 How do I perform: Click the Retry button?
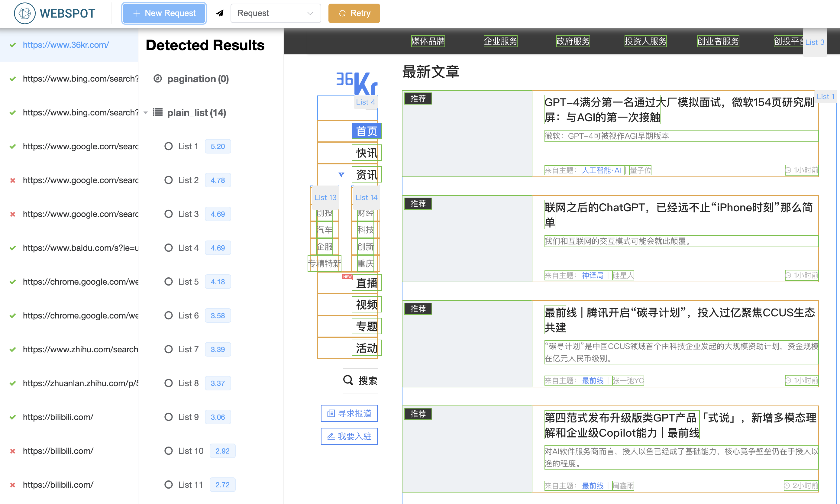354,13
